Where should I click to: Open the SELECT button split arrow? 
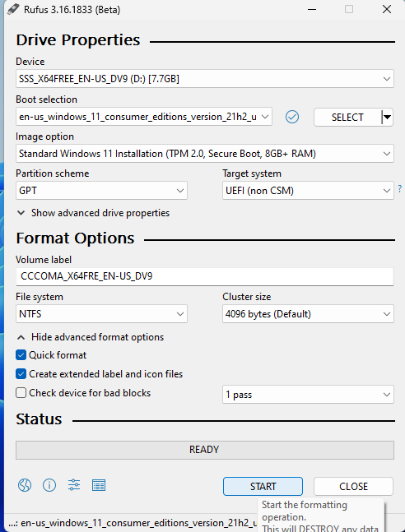(387, 118)
